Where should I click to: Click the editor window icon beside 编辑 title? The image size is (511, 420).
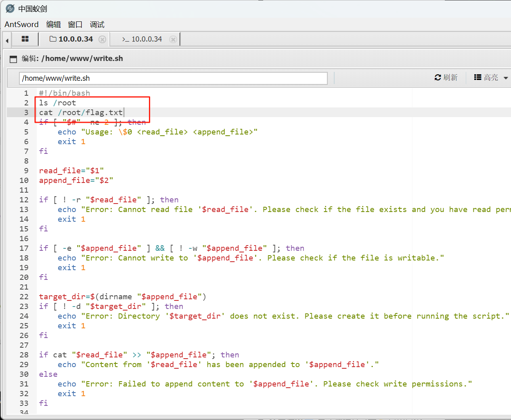13,59
